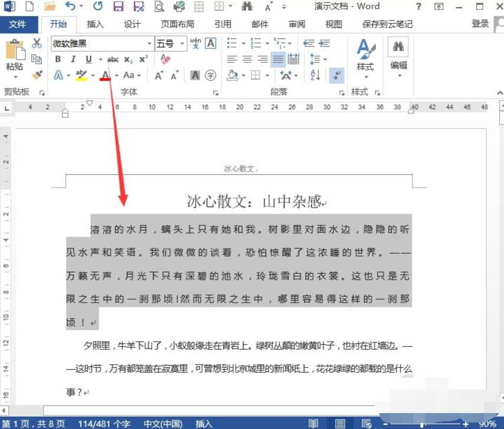Open font name dropdown 微软雅黑

click(x=149, y=44)
